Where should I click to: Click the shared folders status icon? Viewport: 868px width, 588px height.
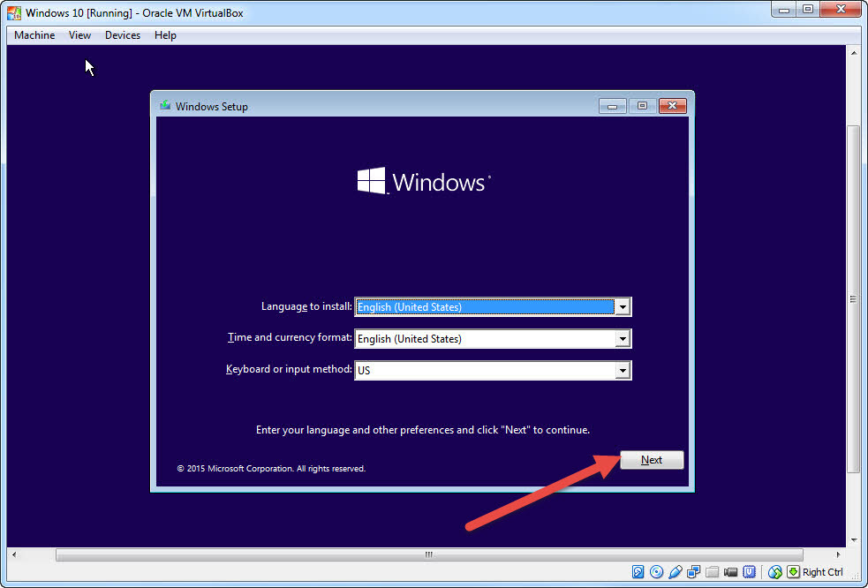(x=713, y=572)
